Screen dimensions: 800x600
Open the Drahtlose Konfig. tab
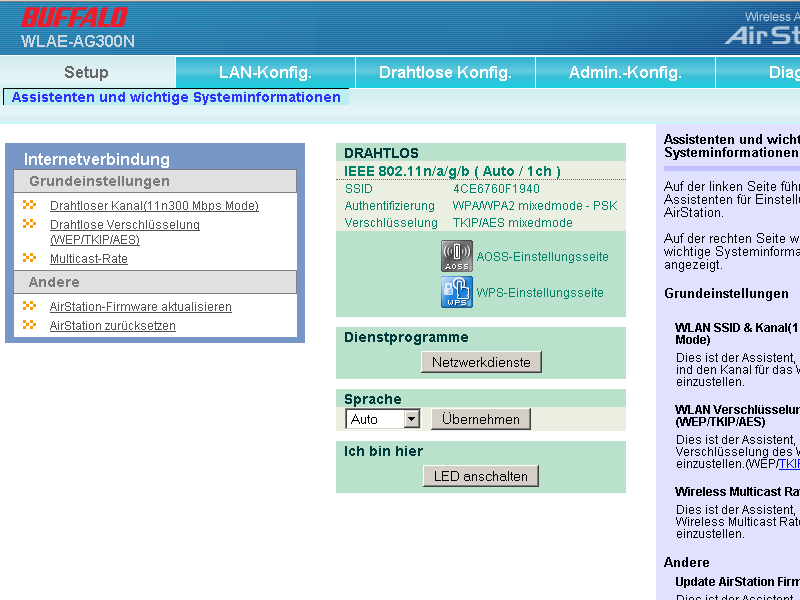pyautogui.click(x=445, y=72)
